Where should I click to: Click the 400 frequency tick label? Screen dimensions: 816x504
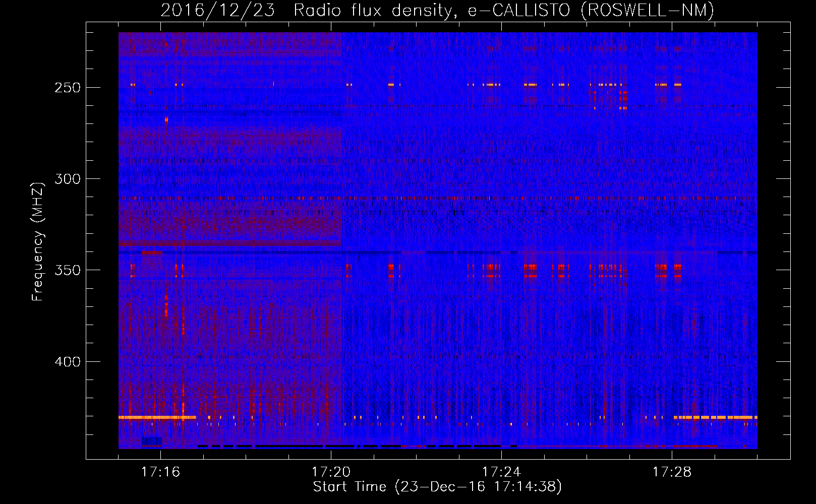click(x=68, y=362)
